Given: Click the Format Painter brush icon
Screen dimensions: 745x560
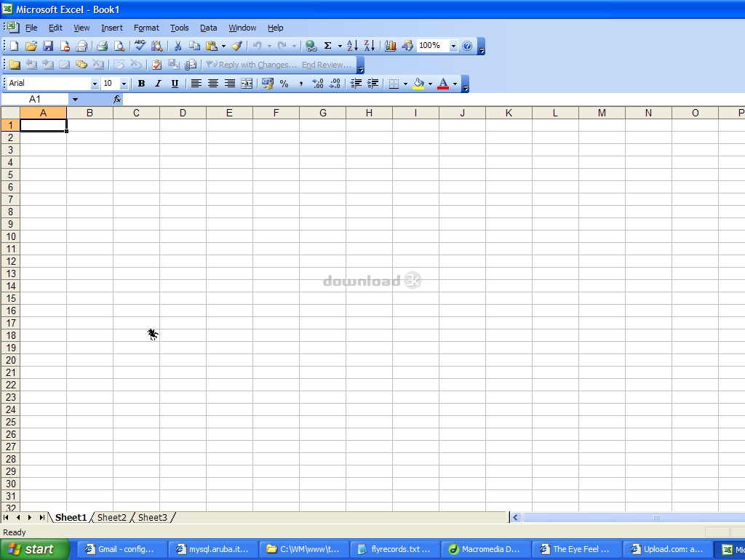Looking at the screenshot, I should pyautogui.click(x=236, y=46).
